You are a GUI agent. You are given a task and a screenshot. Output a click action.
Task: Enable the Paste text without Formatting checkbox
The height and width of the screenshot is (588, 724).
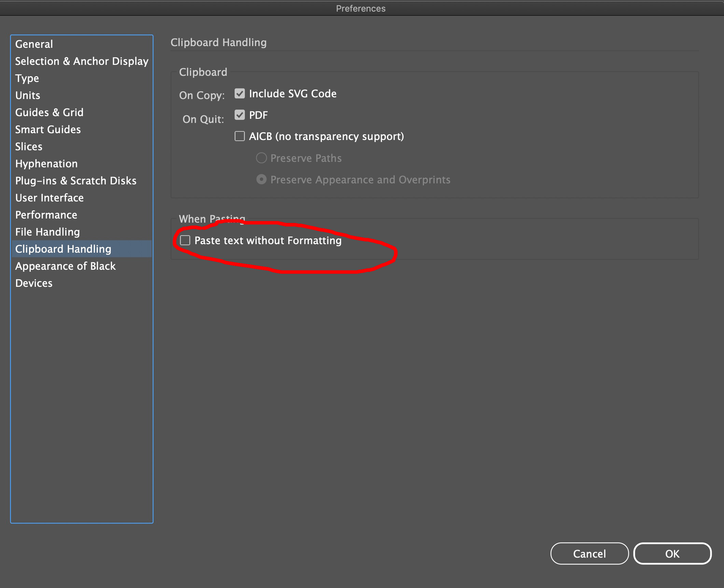click(185, 241)
